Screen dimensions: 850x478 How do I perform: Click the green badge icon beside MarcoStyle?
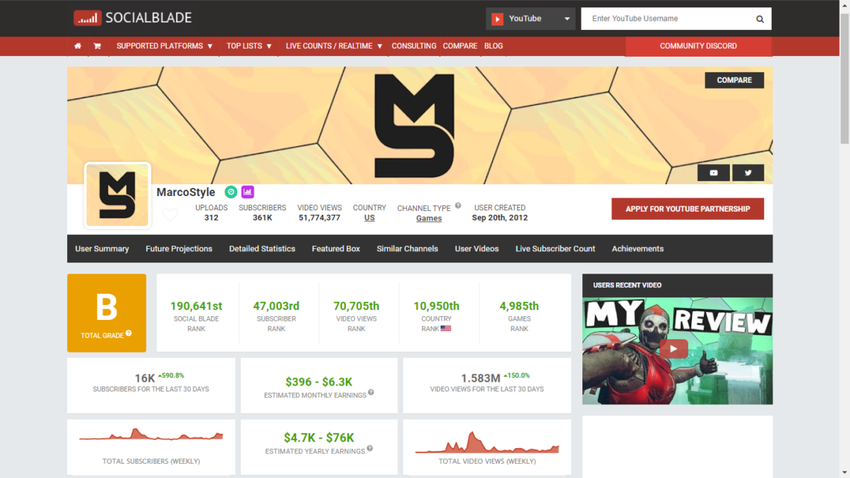click(x=231, y=192)
